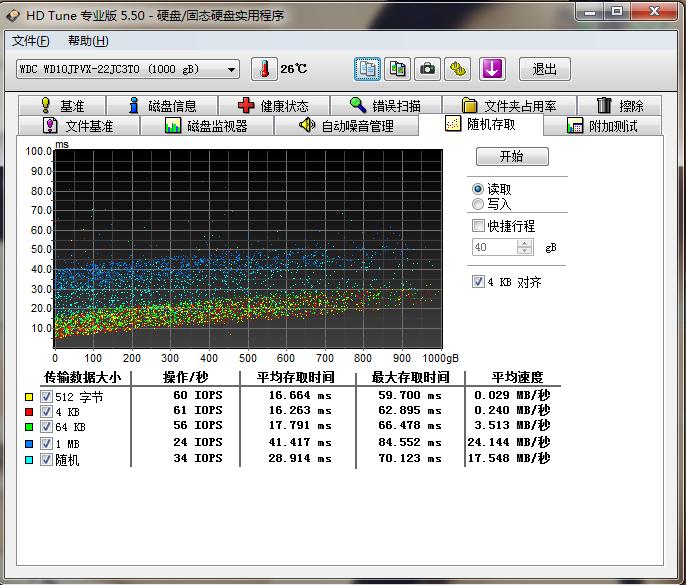Open the 文件(F) menu

pos(30,41)
